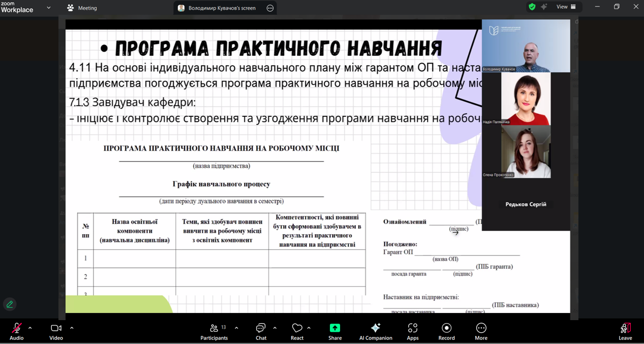Click the green encryption shield icon

pos(532,7)
